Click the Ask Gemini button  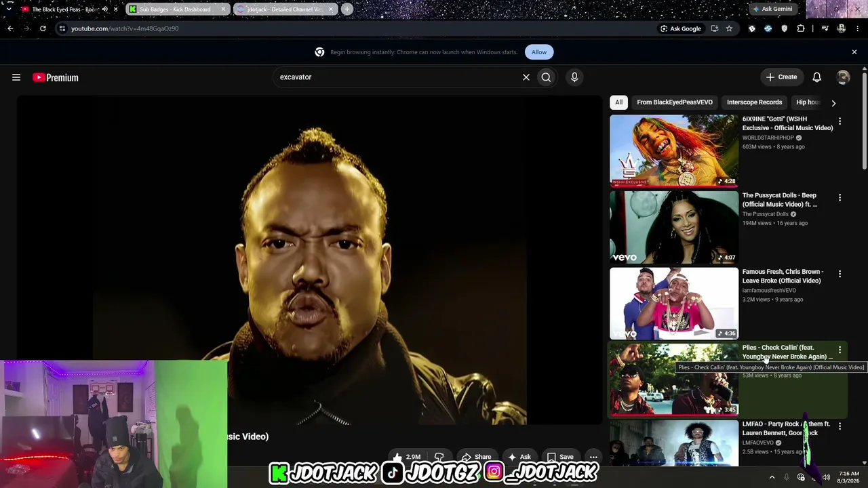point(772,9)
